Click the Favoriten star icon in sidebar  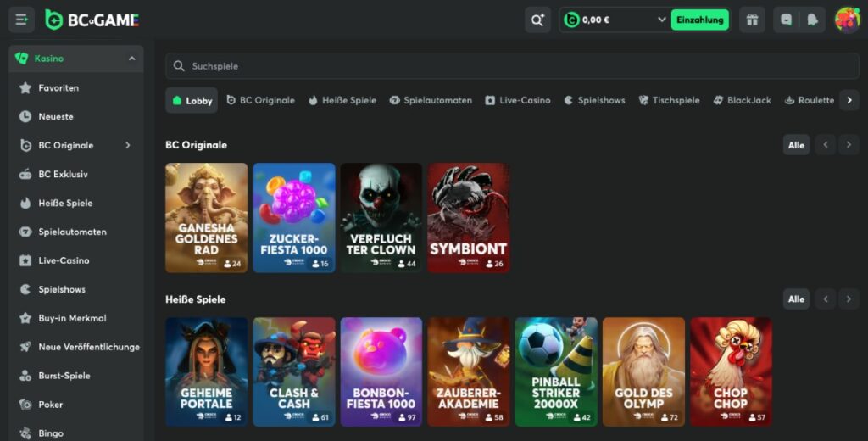click(25, 87)
